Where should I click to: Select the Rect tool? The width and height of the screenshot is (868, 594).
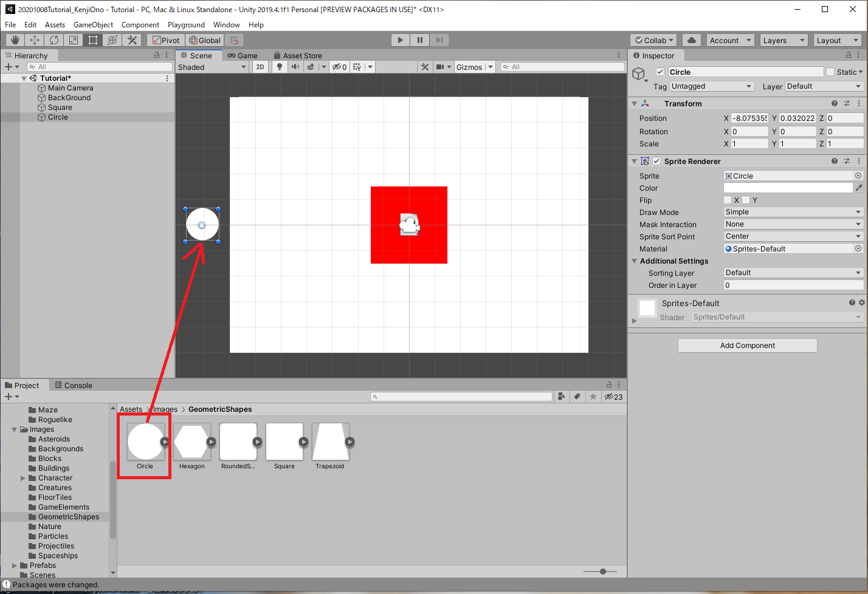[x=93, y=40]
